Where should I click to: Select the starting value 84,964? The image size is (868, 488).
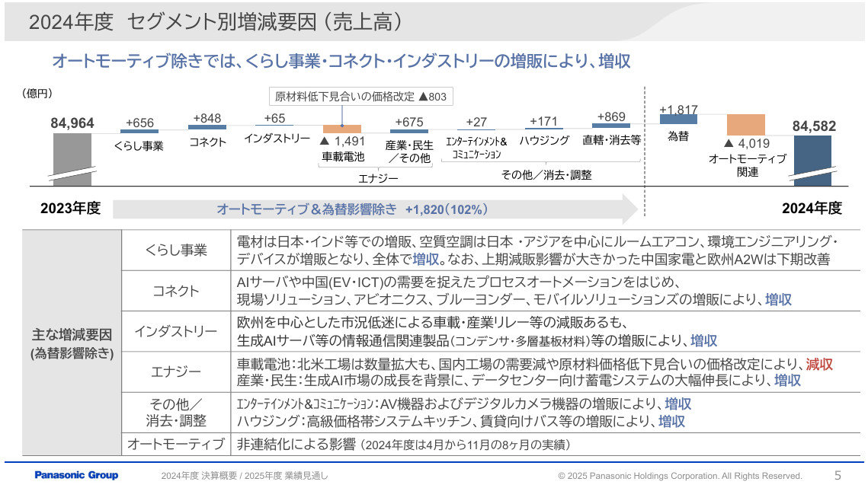pos(72,123)
